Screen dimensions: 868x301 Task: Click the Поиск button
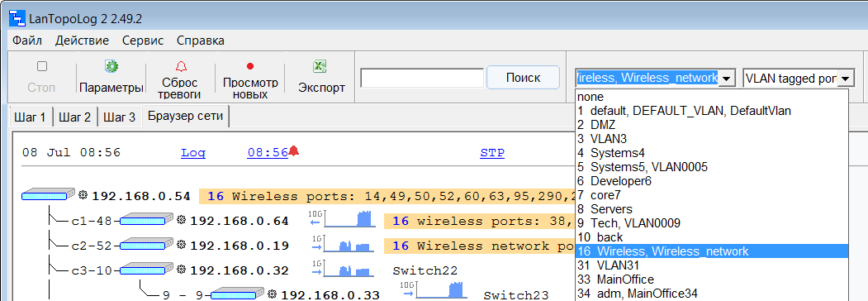[523, 78]
